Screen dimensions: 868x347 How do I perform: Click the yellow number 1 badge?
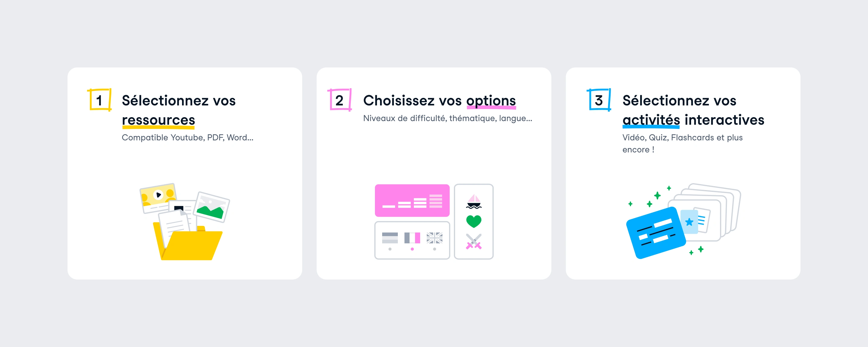tap(99, 100)
